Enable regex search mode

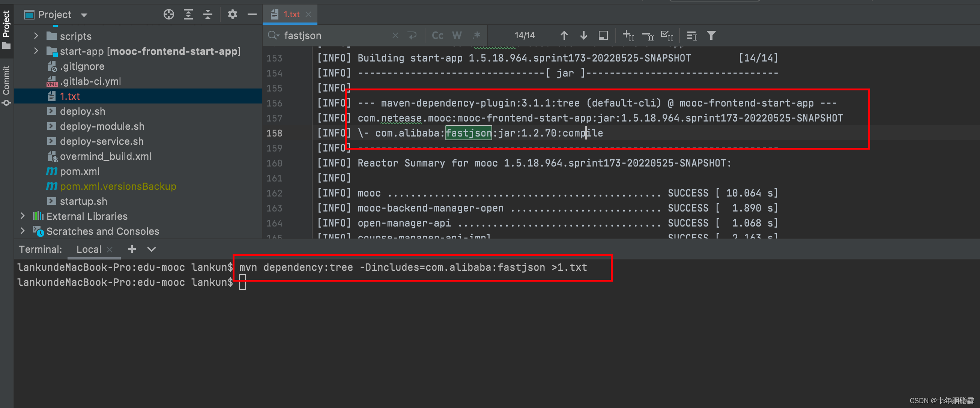476,35
